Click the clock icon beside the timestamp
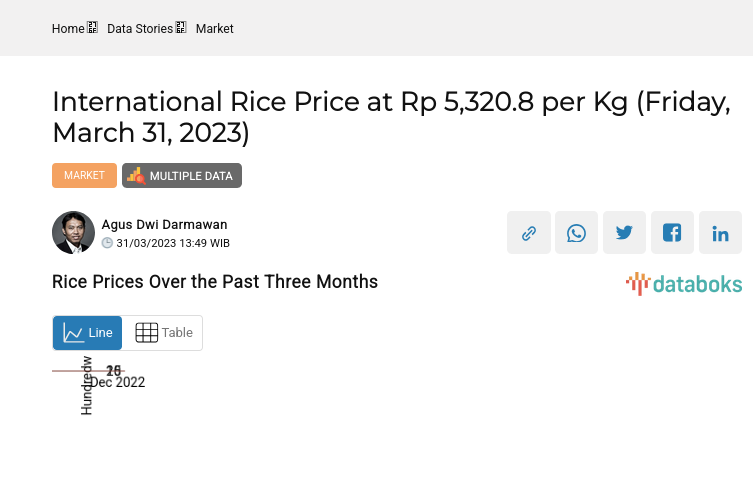The height and width of the screenshot is (498, 753). [x=108, y=243]
